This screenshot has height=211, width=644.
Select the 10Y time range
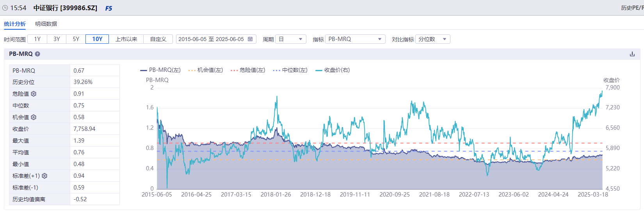click(x=97, y=39)
